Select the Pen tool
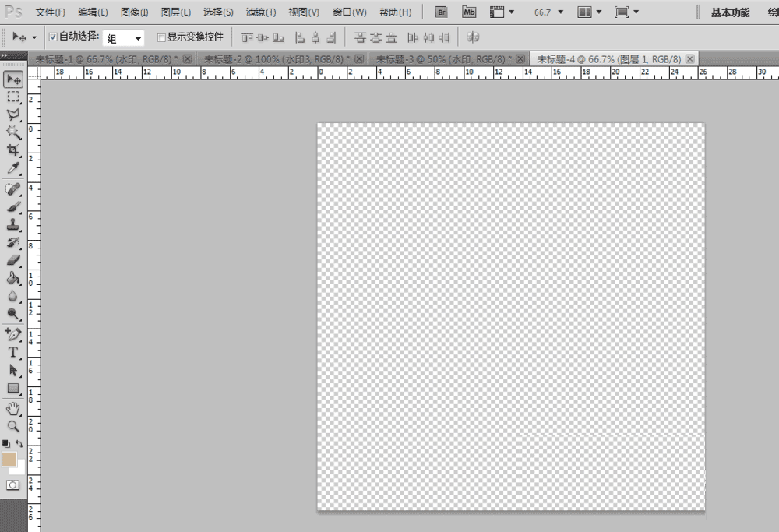The height and width of the screenshot is (532, 779). [x=13, y=334]
